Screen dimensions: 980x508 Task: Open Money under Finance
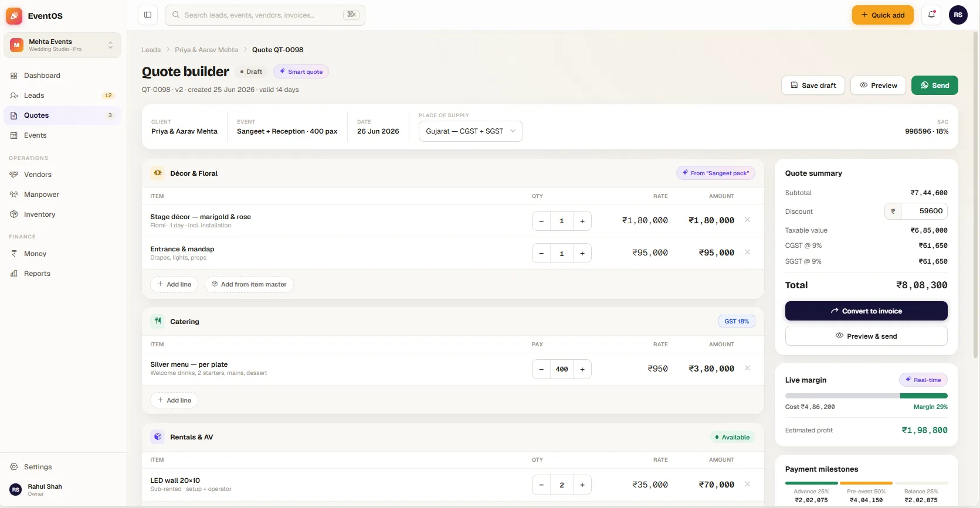[62, 254]
